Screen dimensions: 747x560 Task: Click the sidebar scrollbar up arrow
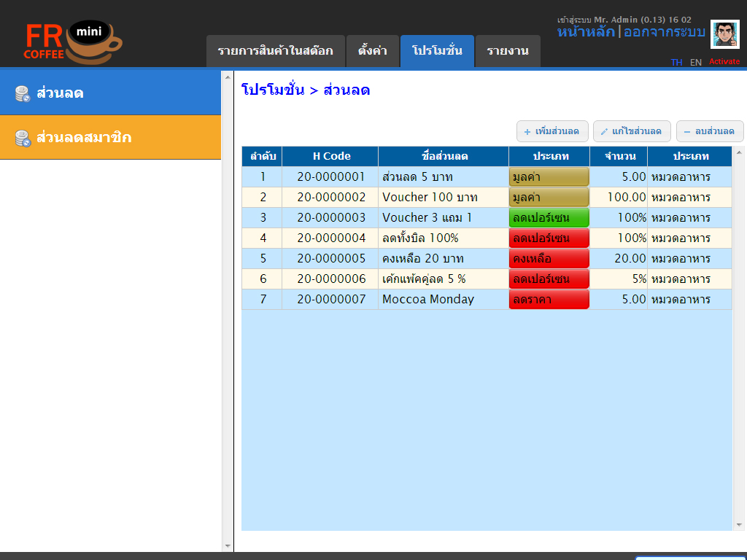pos(228,77)
